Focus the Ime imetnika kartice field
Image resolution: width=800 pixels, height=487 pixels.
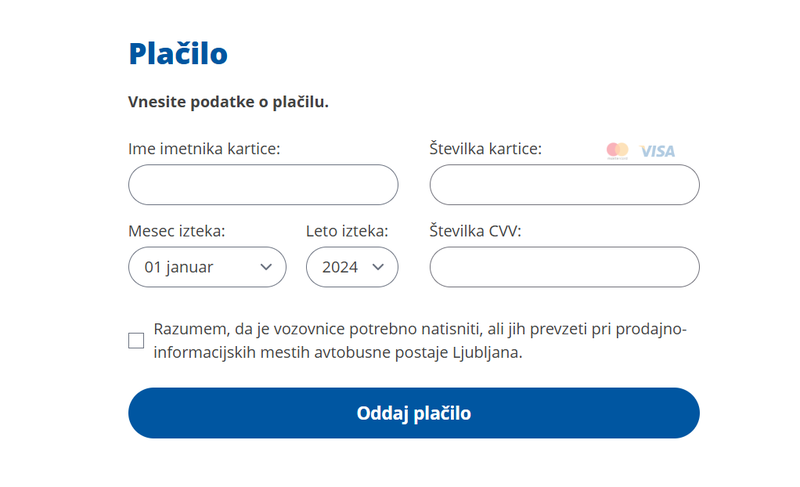pyautogui.click(x=263, y=185)
